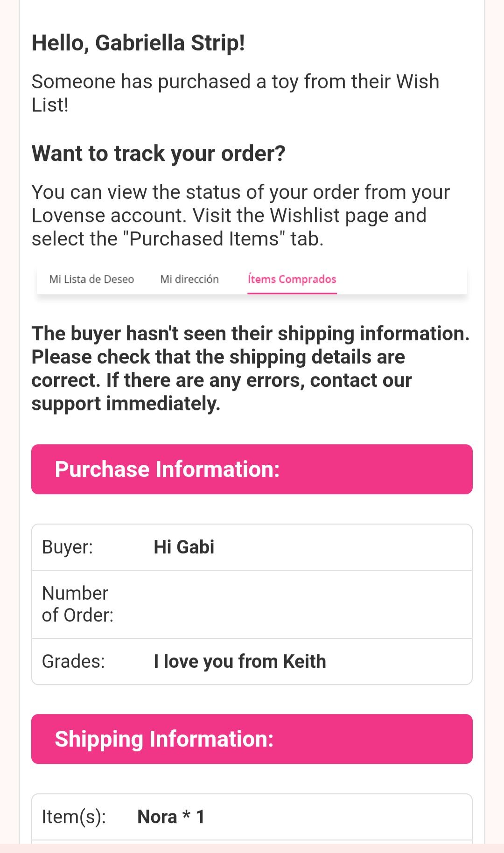
Task: Click the Purchase Information pink banner
Action: click(x=252, y=469)
